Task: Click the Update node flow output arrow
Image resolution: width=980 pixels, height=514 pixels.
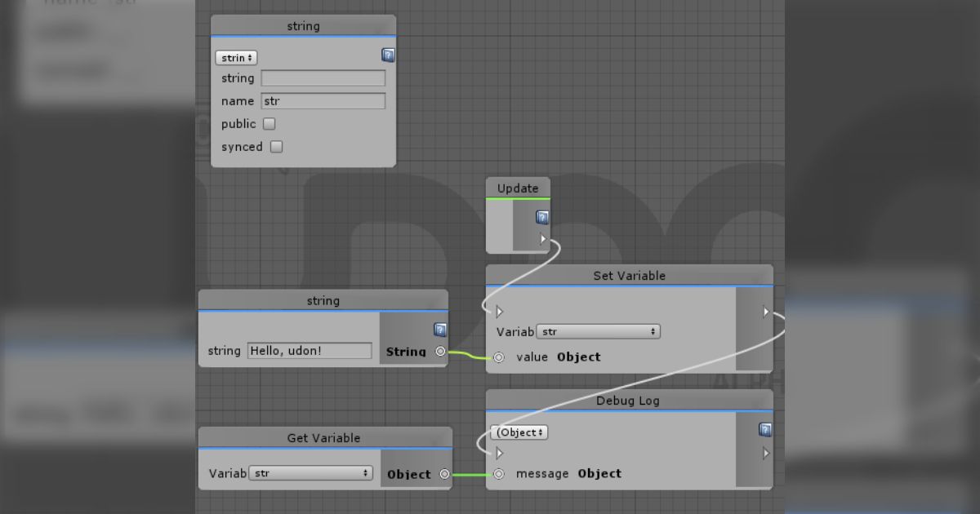Action: [543, 239]
